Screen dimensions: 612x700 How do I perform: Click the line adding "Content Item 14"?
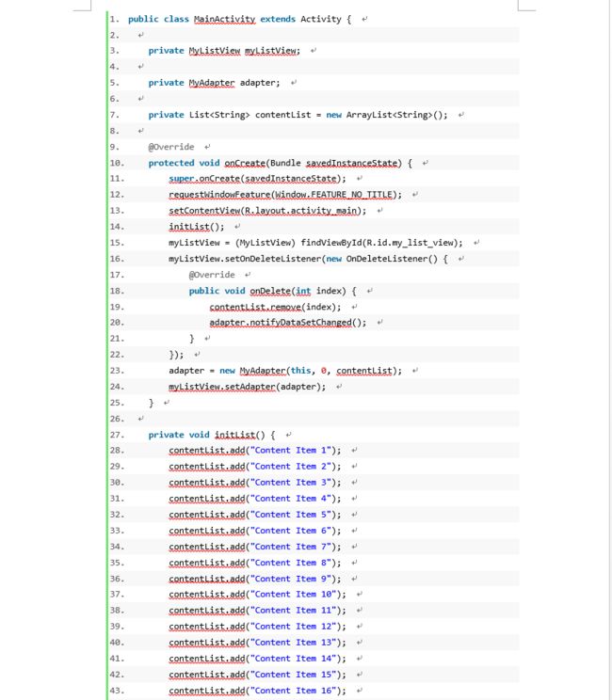coord(258,659)
